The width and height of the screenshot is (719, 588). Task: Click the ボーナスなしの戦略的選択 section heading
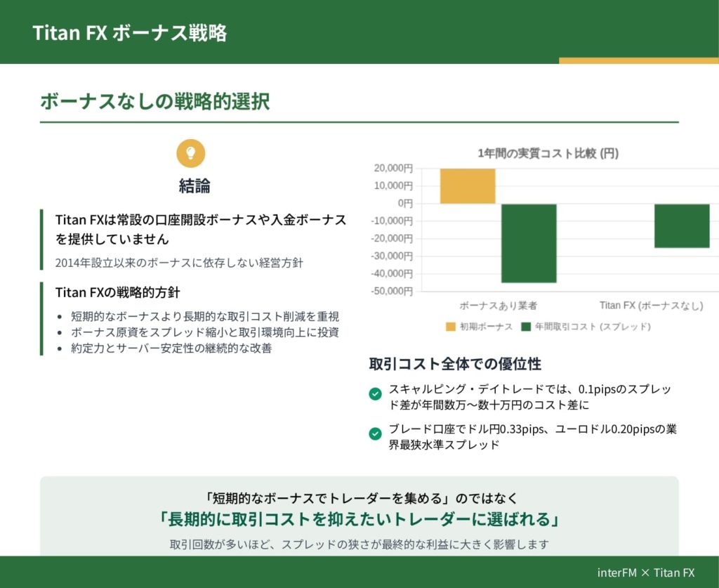click(154, 101)
